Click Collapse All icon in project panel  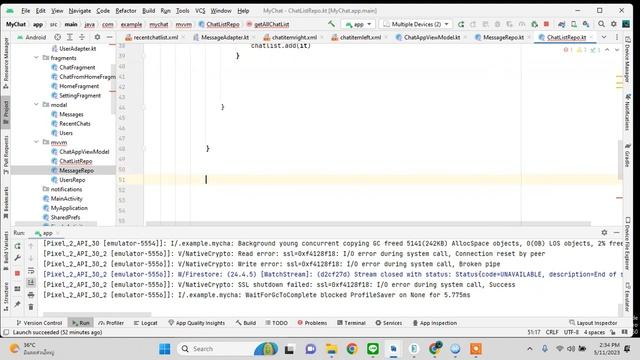[82, 37]
